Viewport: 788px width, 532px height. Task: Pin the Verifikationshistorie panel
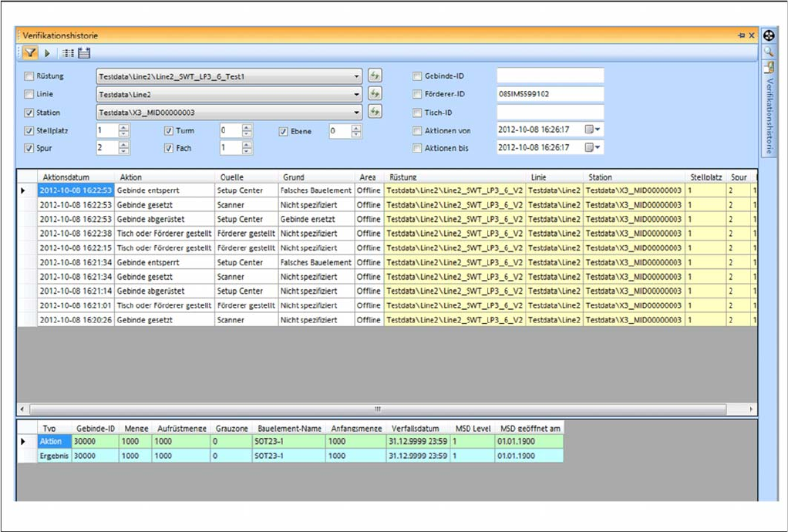coord(742,35)
